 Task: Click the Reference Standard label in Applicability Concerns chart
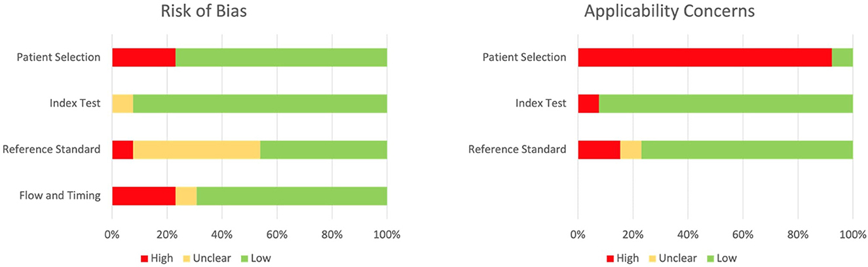point(517,150)
